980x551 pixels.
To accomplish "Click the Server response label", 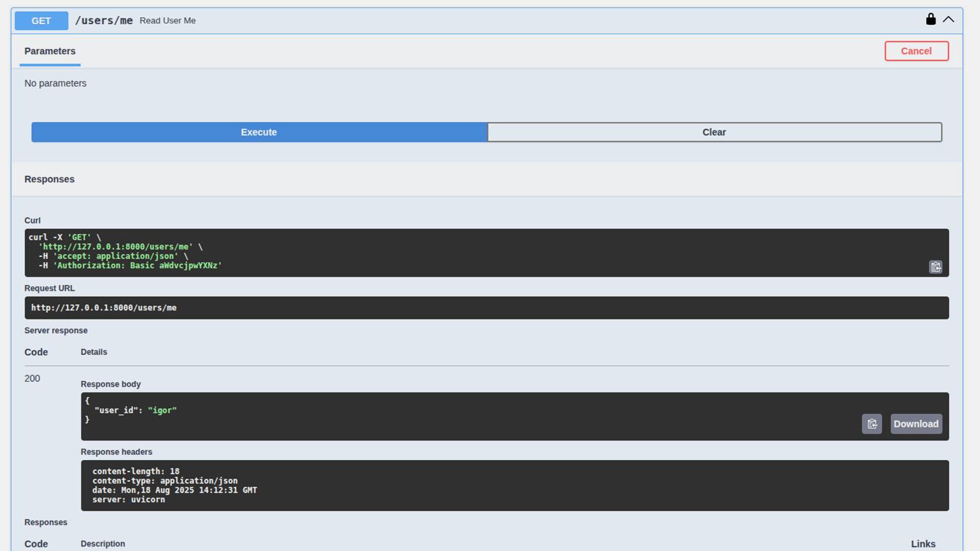I will coord(56,331).
